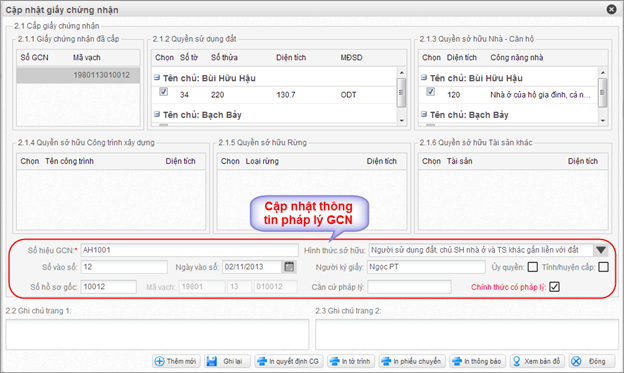The image size is (624, 373).
Task: Click In phiếu chuyển print button
Action: (x=412, y=361)
